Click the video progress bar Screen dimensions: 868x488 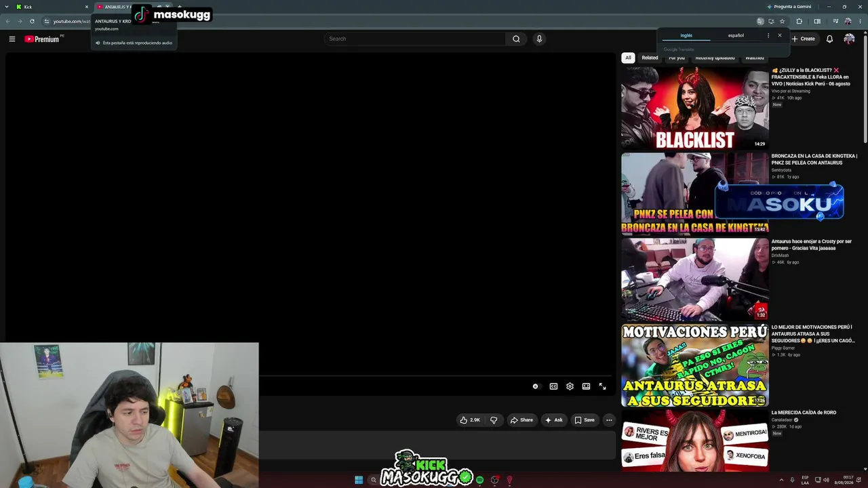pos(437,375)
